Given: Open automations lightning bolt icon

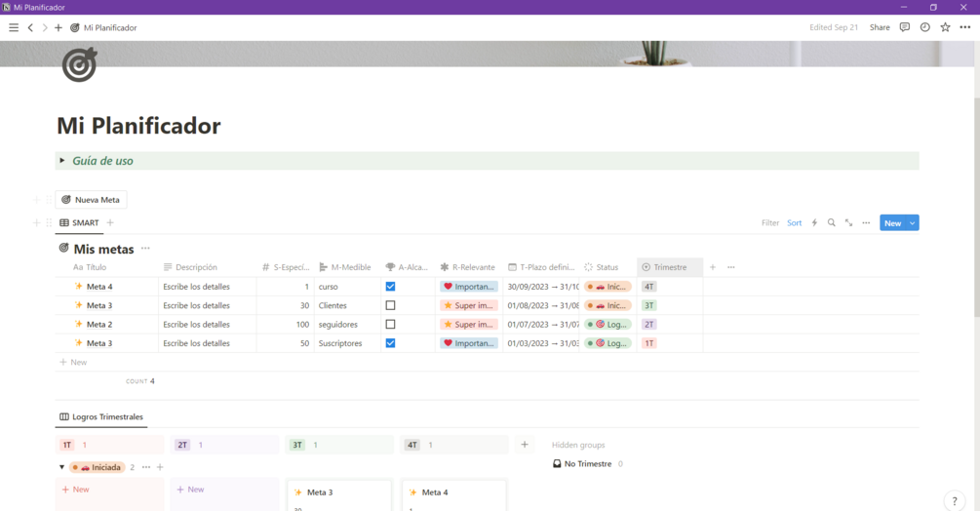Looking at the screenshot, I should click(x=814, y=223).
